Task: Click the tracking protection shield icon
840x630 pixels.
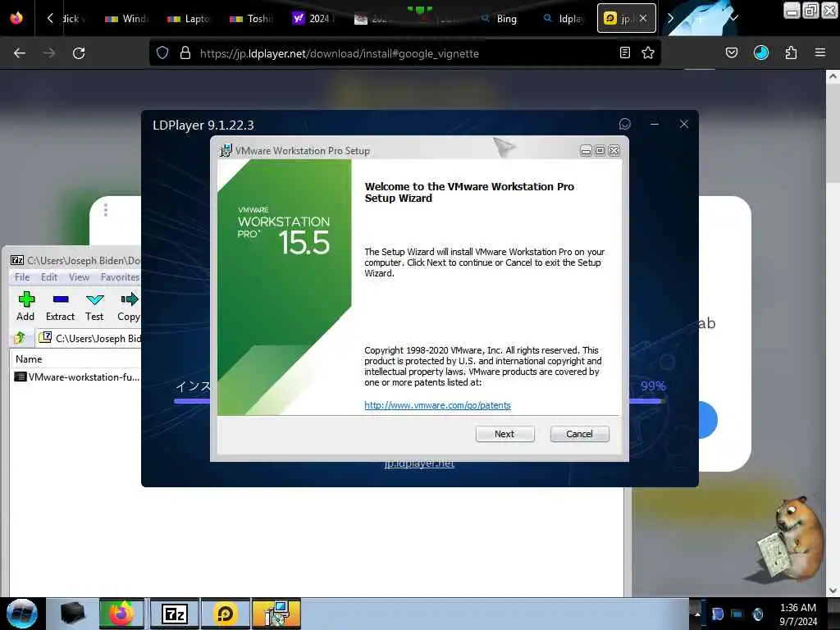Action: coord(162,52)
